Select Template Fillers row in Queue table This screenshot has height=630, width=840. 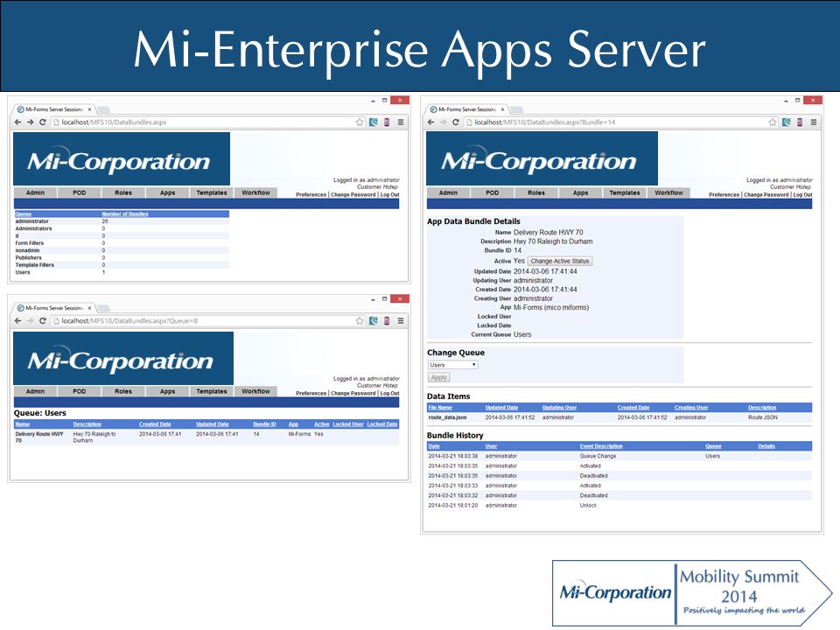click(x=122, y=265)
